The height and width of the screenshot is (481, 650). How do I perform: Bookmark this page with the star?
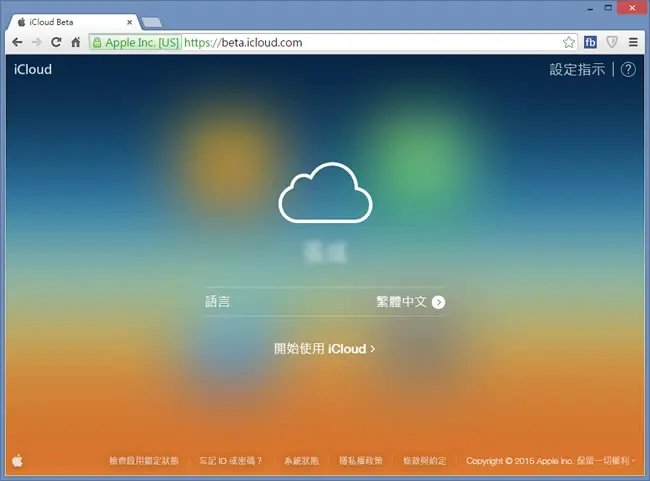click(569, 42)
